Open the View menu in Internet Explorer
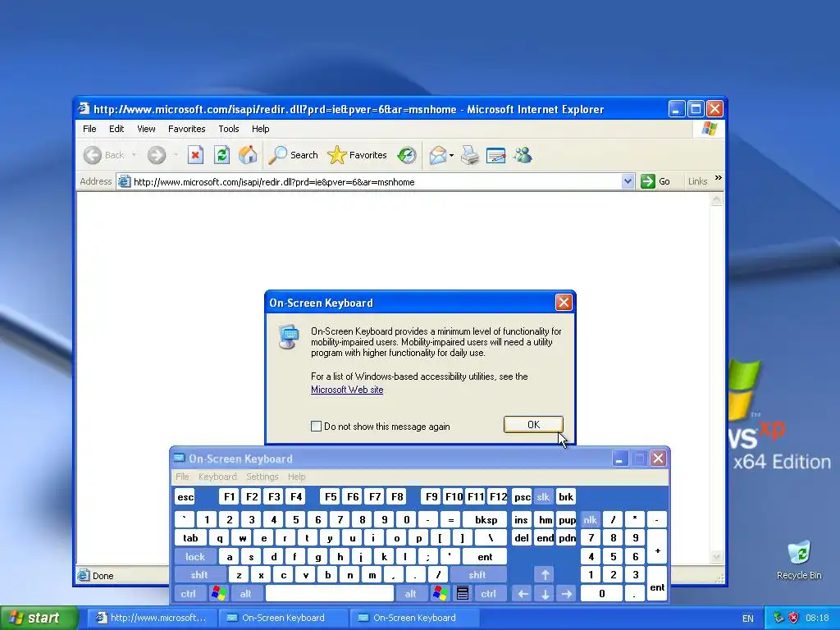This screenshot has height=630, width=840. pos(146,129)
